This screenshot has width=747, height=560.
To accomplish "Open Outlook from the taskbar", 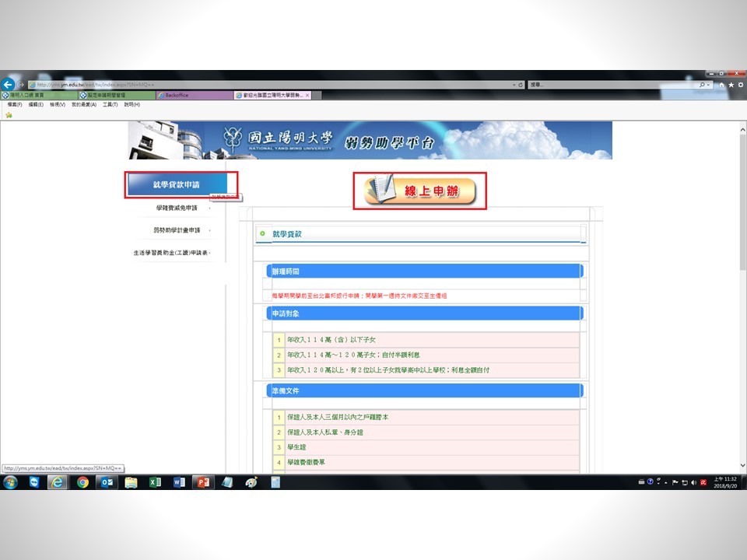I will tap(107, 482).
